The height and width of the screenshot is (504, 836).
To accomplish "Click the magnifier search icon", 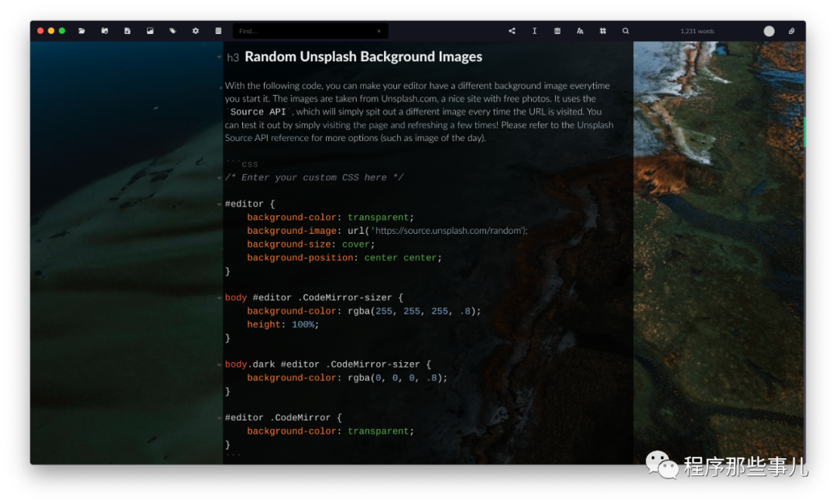I will click(x=625, y=31).
